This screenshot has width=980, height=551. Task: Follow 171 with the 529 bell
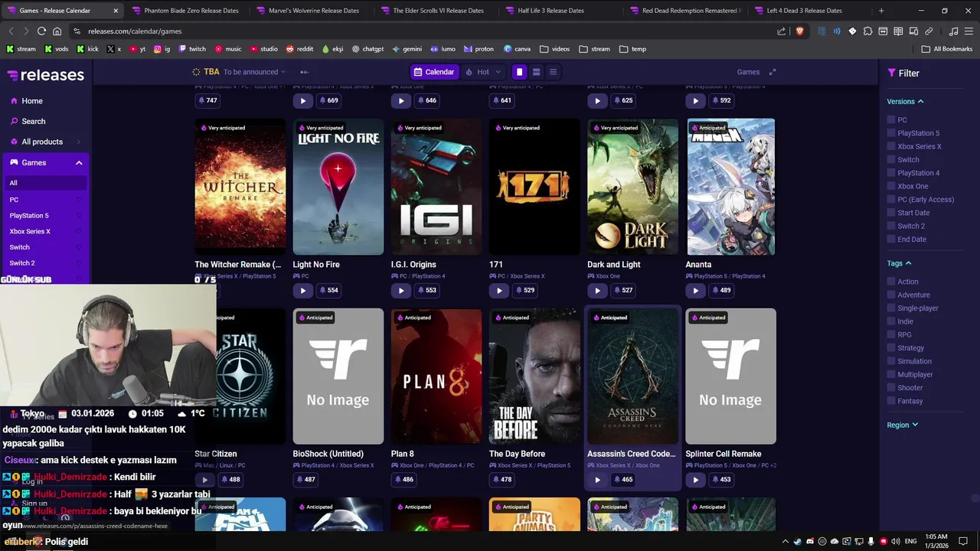click(524, 290)
